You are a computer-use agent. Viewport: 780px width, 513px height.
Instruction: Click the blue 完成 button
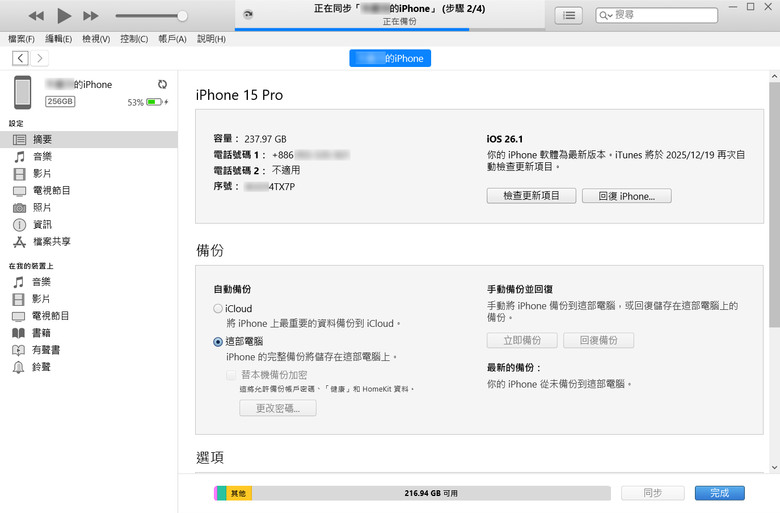point(720,493)
